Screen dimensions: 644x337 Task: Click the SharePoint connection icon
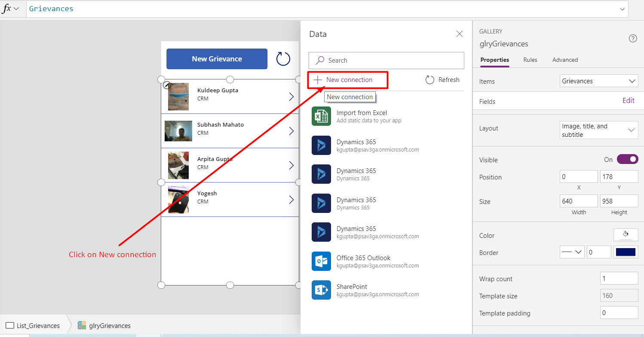(321, 290)
